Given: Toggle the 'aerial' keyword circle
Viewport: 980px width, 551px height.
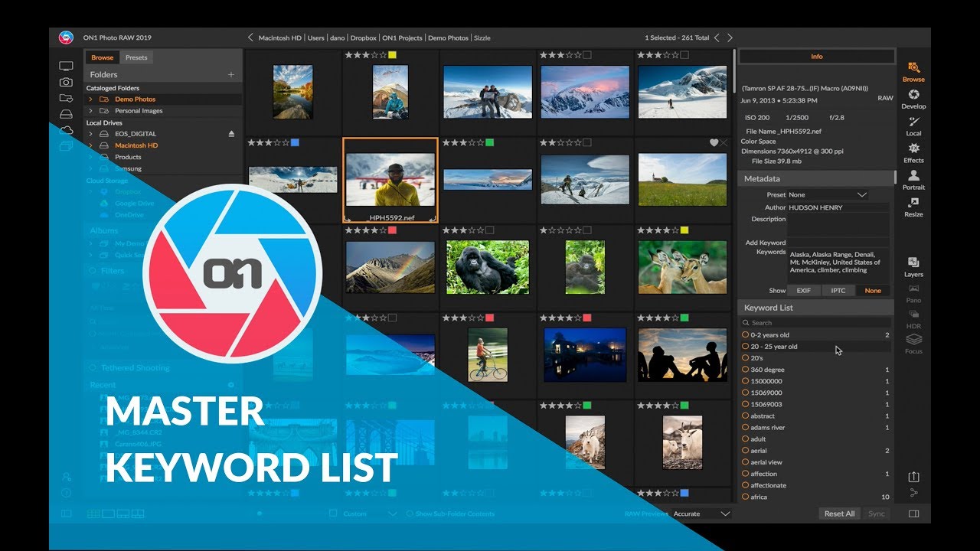Looking at the screenshot, I should click(x=746, y=451).
